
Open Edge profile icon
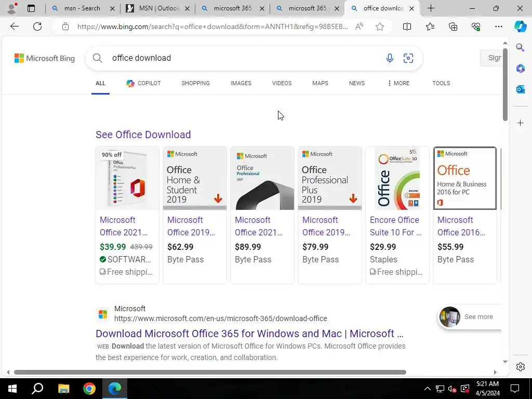(x=12, y=8)
